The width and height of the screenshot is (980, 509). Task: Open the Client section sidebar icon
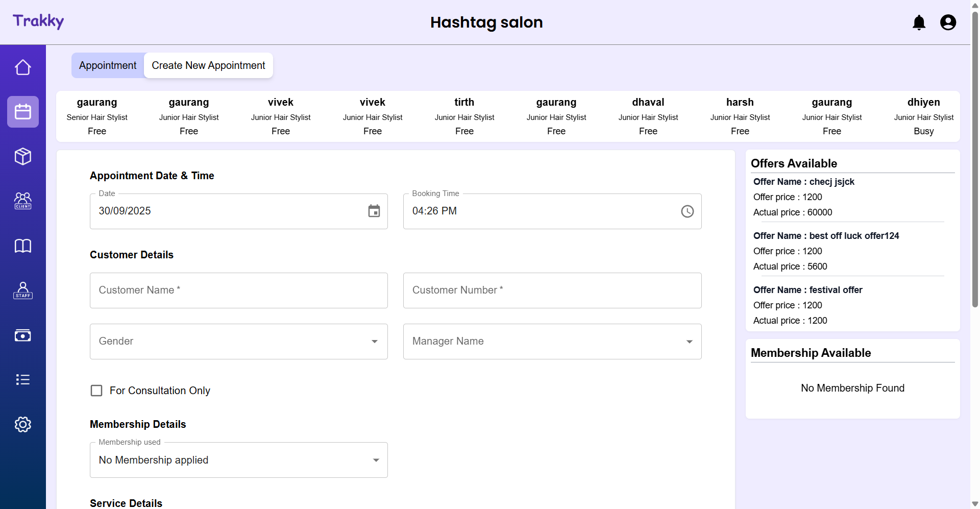pyautogui.click(x=23, y=201)
